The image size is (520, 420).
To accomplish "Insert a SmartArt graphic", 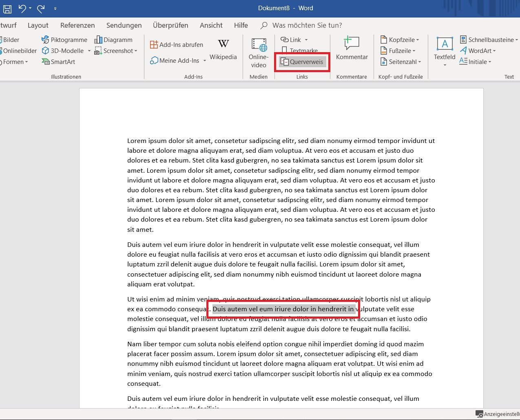I will coord(58,62).
